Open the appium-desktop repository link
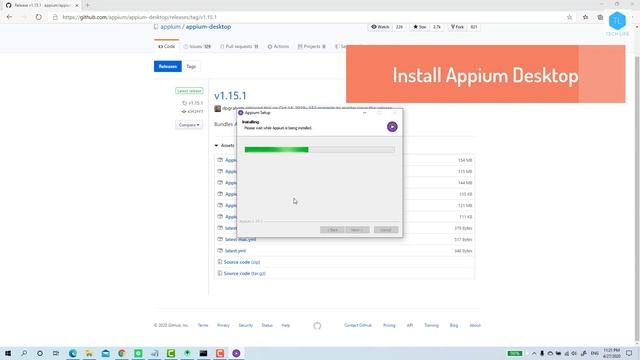 [208, 27]
